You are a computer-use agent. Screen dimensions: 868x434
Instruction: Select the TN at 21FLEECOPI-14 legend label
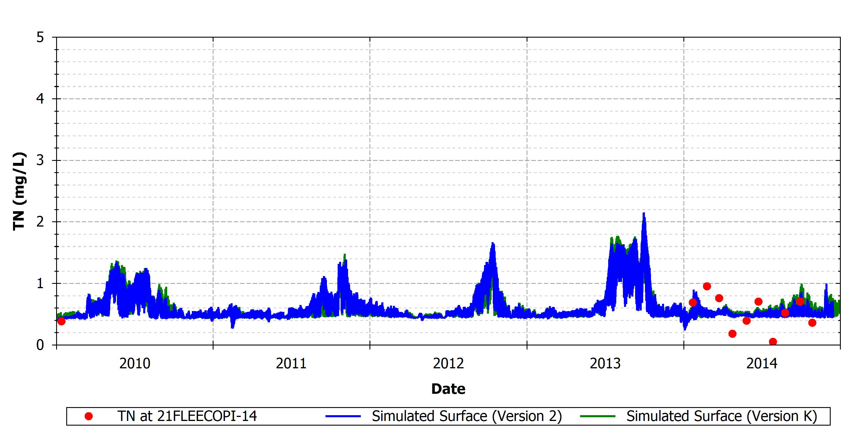[187, 416]
